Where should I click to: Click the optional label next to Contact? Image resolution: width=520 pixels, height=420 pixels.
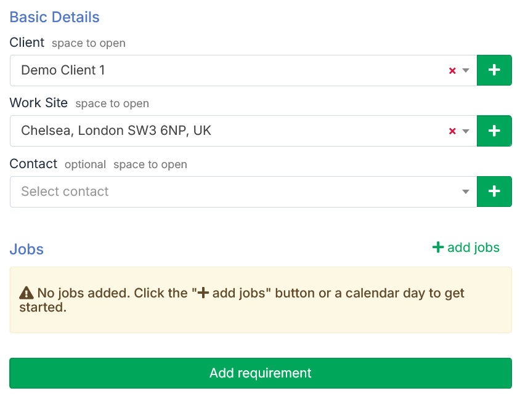click(85, 164)
